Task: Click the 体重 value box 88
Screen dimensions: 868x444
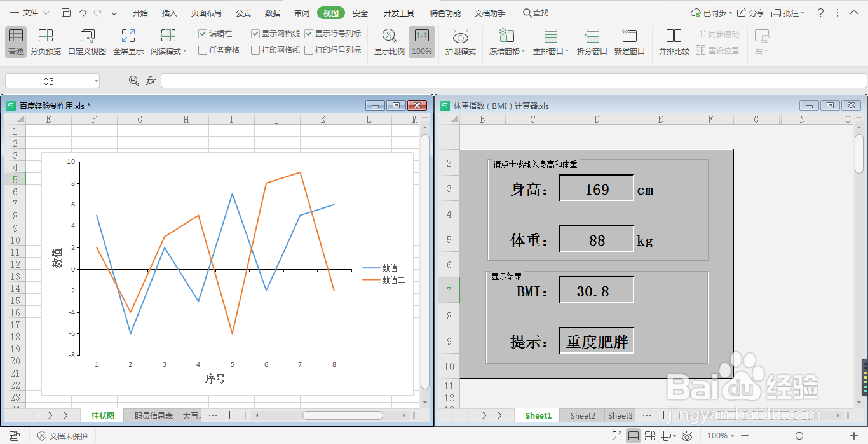Action: click(x=597, y=239)
